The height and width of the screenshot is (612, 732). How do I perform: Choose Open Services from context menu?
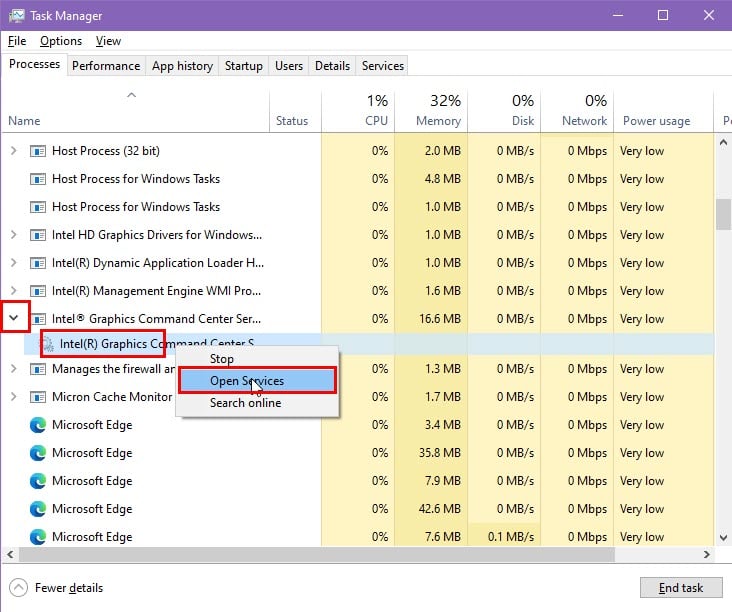(x=247, y=381)
